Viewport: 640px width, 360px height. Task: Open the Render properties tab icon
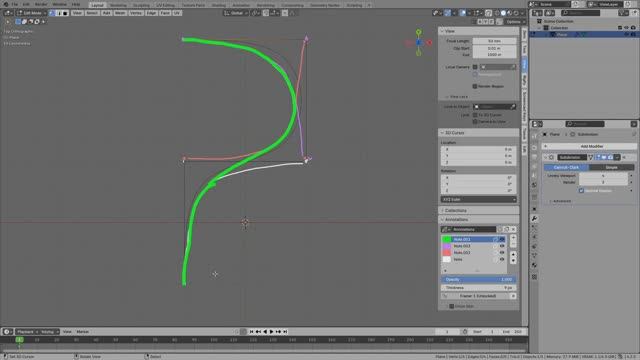[534, 147]
